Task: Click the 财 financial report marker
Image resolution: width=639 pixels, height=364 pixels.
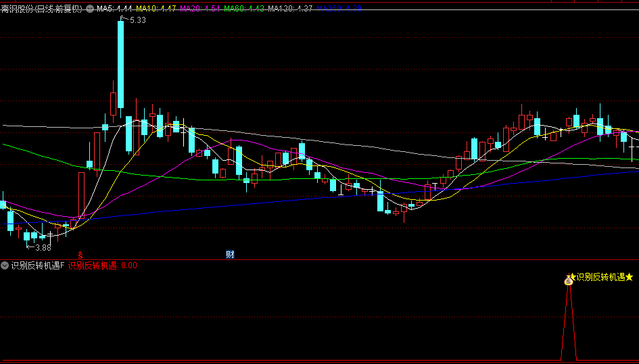Action: pyautogui.click(x=230, y=255)
